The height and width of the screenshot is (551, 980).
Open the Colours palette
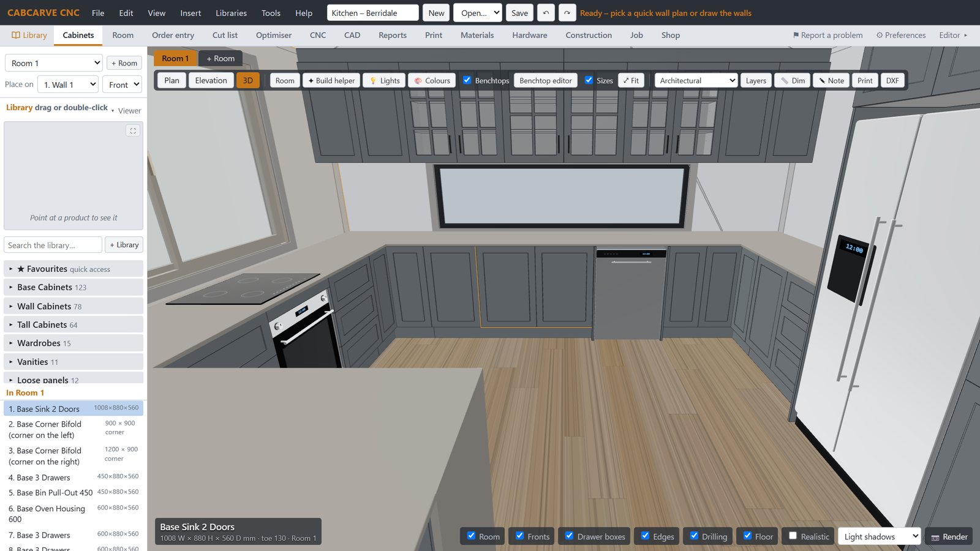432,80
